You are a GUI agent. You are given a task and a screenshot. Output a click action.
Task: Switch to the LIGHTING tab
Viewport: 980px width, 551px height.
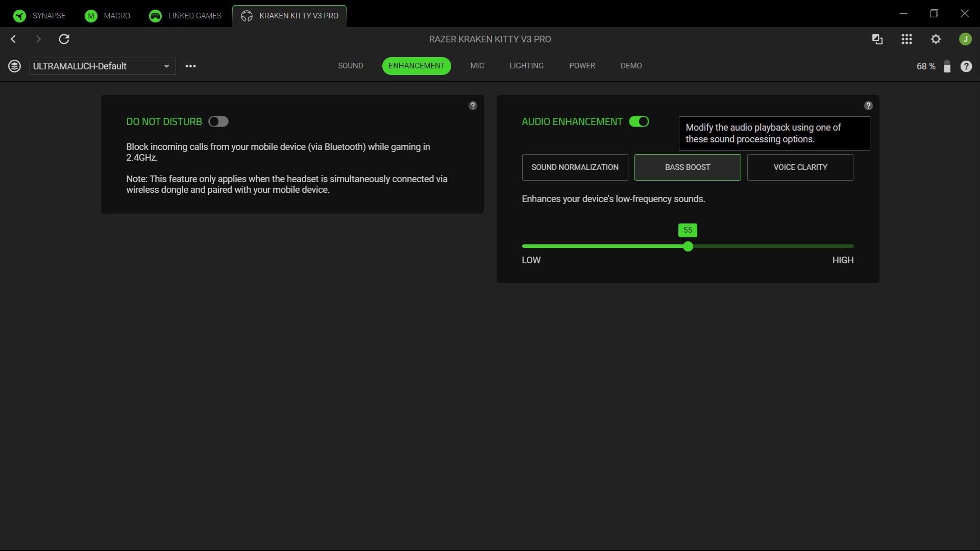tap(526, 66)
